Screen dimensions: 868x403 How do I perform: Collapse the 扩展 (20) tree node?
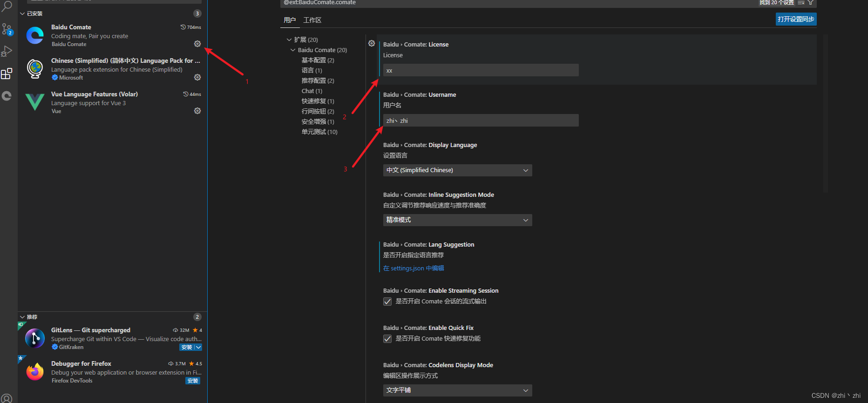[289, 40]
